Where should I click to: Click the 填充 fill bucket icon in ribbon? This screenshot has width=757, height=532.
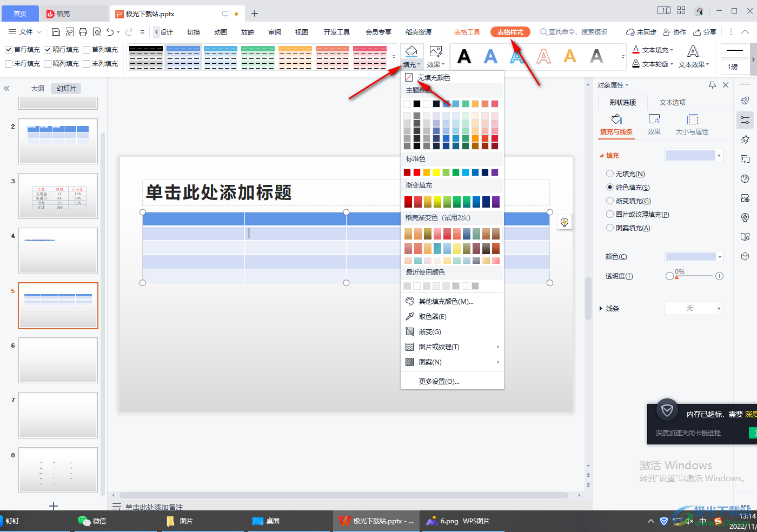coord(411,51)
